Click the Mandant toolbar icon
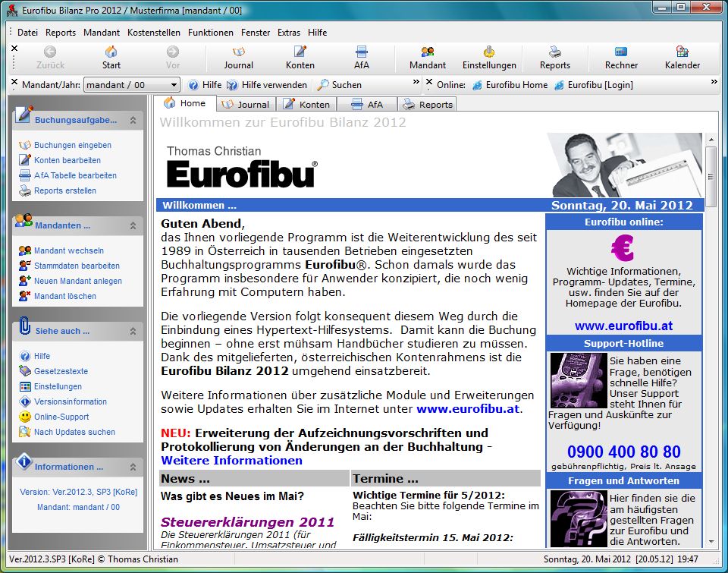Viewport: 728px width, 573px height. coord(428,58)
